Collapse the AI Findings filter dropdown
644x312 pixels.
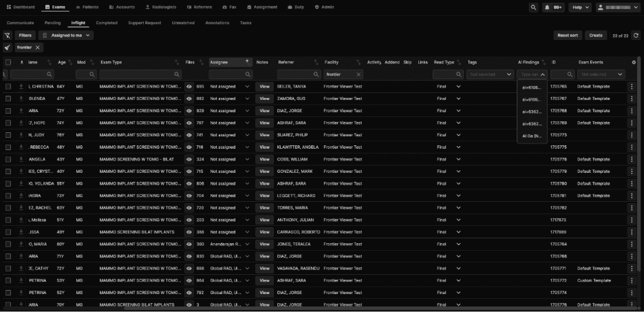click(x=543, y=75)
